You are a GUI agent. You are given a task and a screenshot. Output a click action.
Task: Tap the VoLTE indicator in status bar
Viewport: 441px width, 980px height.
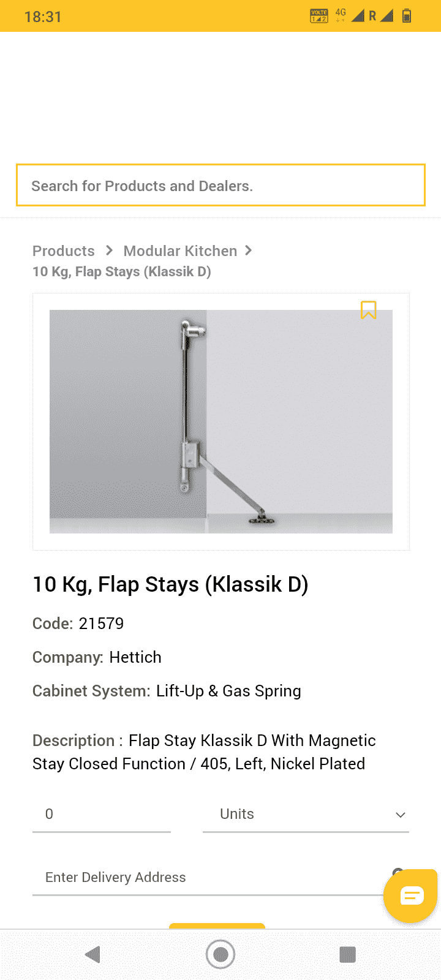pos(319,17)
